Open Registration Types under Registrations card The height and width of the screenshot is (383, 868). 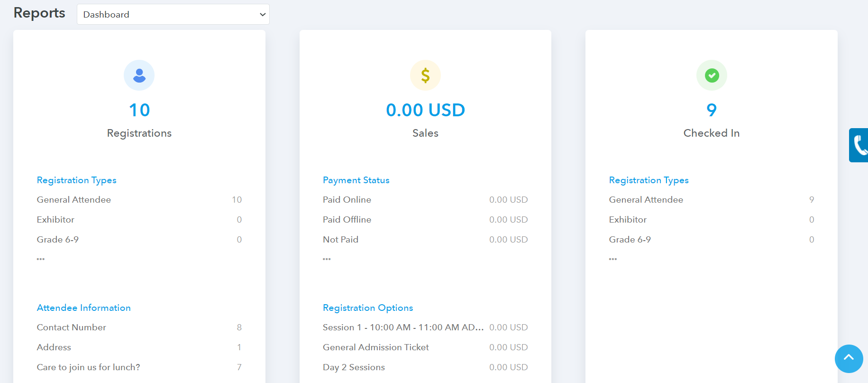pyautogui.click(x=76, y=180)
